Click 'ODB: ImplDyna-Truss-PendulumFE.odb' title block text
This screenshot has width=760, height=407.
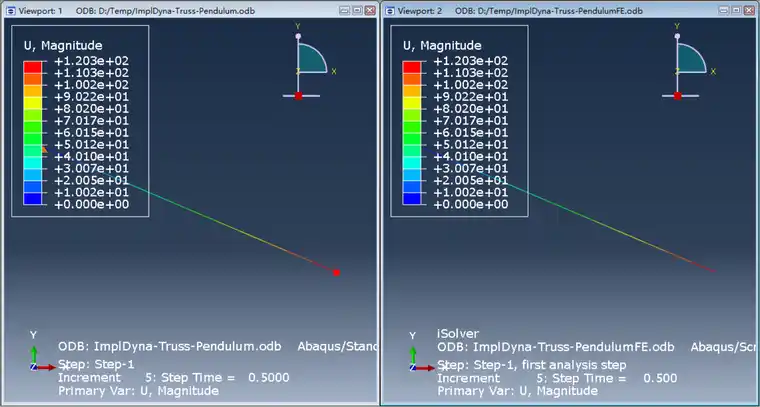coord(555,347)
